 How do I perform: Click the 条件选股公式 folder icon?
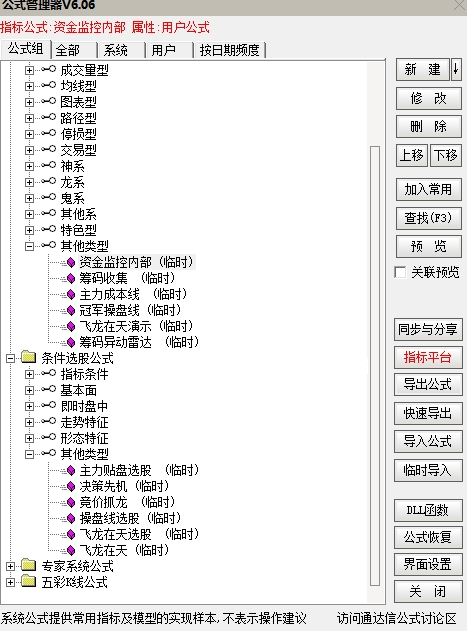[29, 357]
